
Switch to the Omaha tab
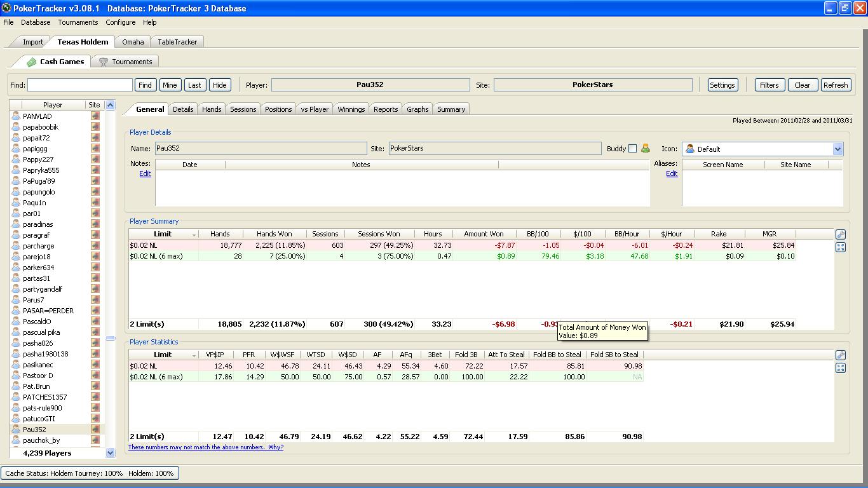[x=133, y=42]
